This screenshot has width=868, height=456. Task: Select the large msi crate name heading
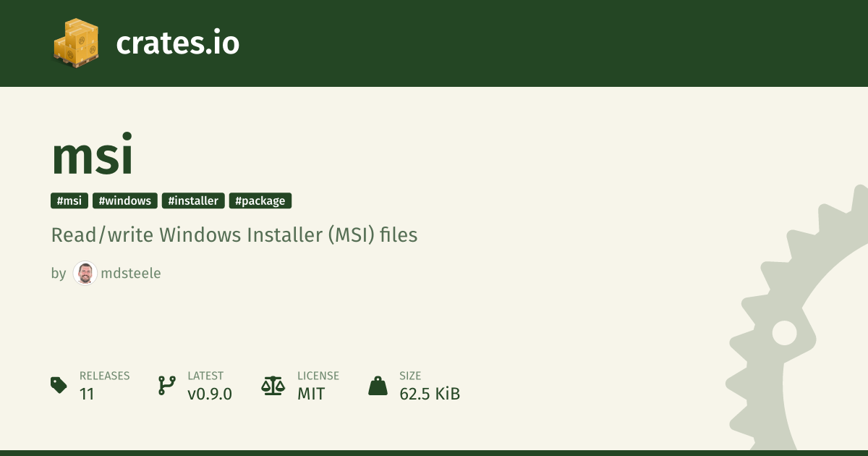92,156
